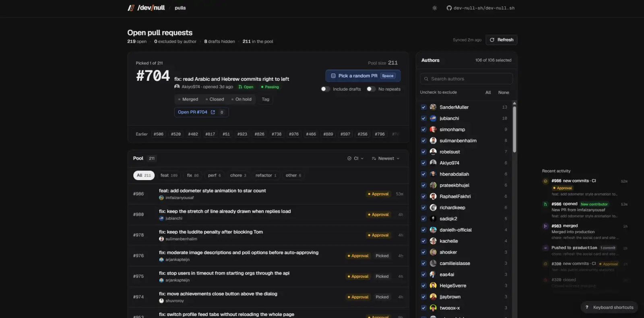Uncheck simonhamp author checkbox

(423, 129)
